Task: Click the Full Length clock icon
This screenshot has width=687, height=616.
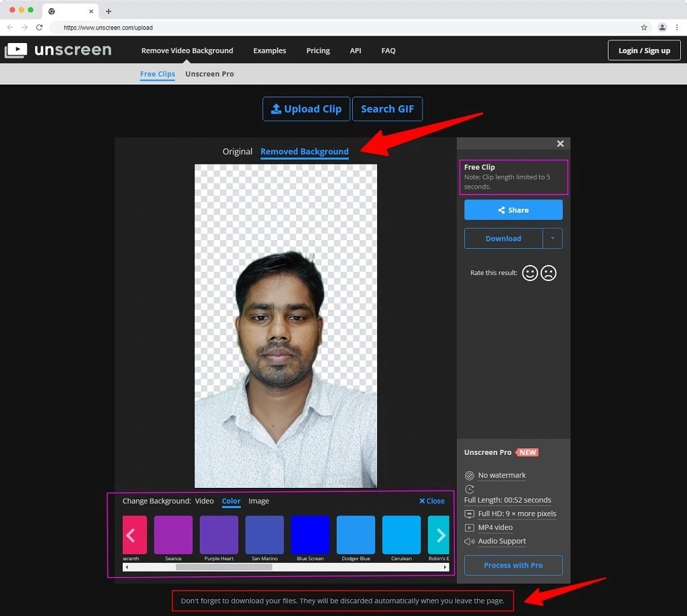Action: [470, 490]
